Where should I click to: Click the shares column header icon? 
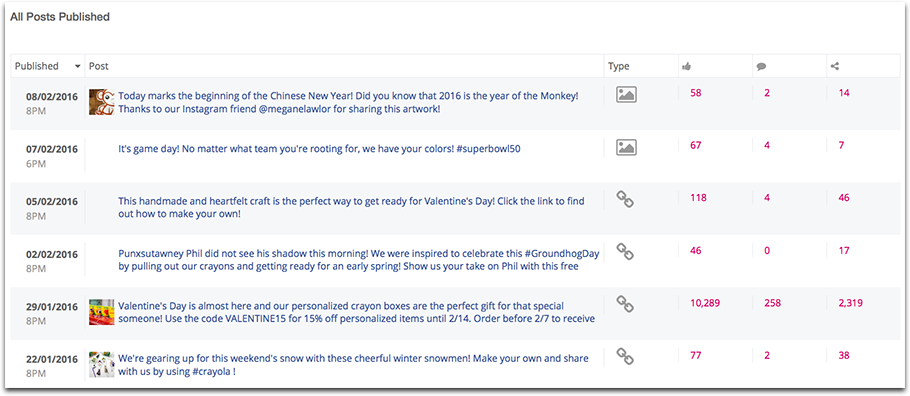[835, 66]
